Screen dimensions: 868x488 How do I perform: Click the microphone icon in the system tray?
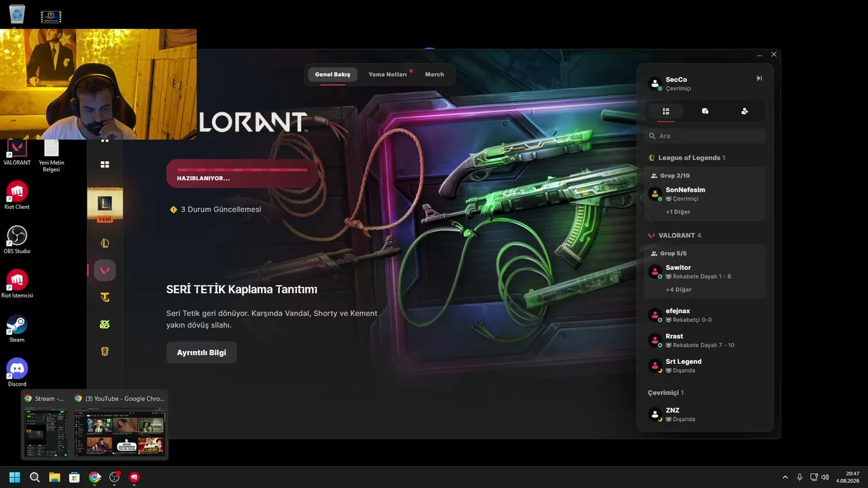click(x=800, y=477)
